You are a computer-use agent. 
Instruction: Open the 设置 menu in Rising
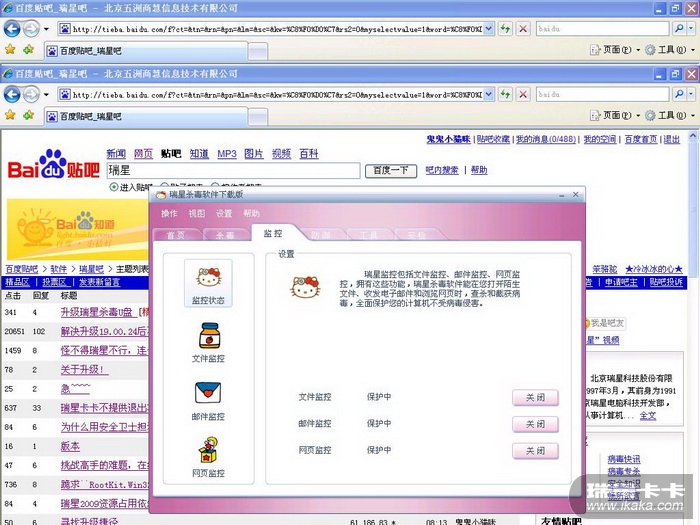tap(224, 214)
